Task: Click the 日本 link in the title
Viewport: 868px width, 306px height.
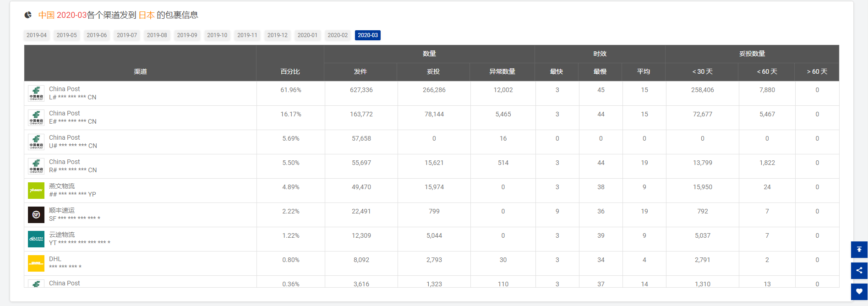Action: tap(147, 15)
